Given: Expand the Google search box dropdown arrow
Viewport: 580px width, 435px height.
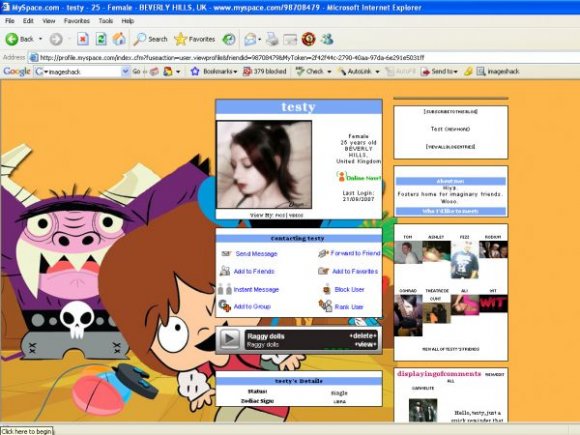Looking at the screenshot, I should tap(126, 71).
